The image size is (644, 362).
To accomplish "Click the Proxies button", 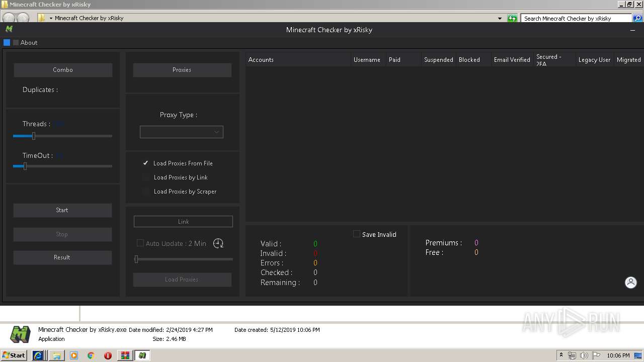I will (x=182, y=70).
